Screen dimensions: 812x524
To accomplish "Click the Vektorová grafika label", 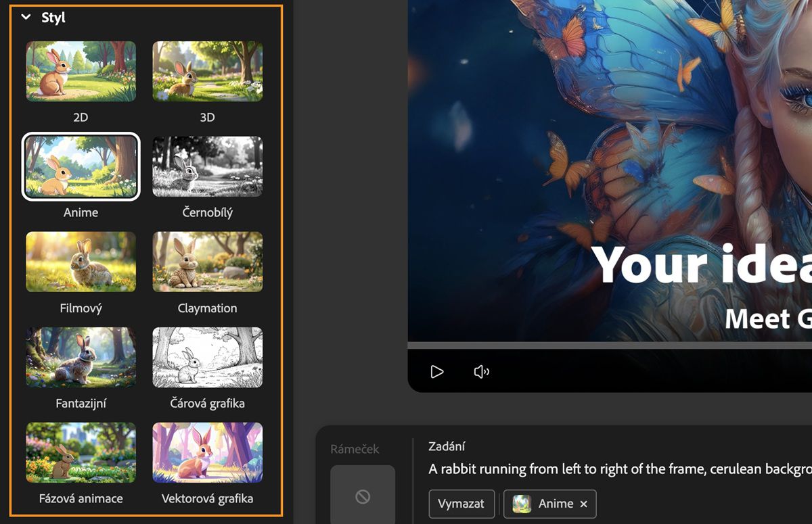I will click(207, 499).
